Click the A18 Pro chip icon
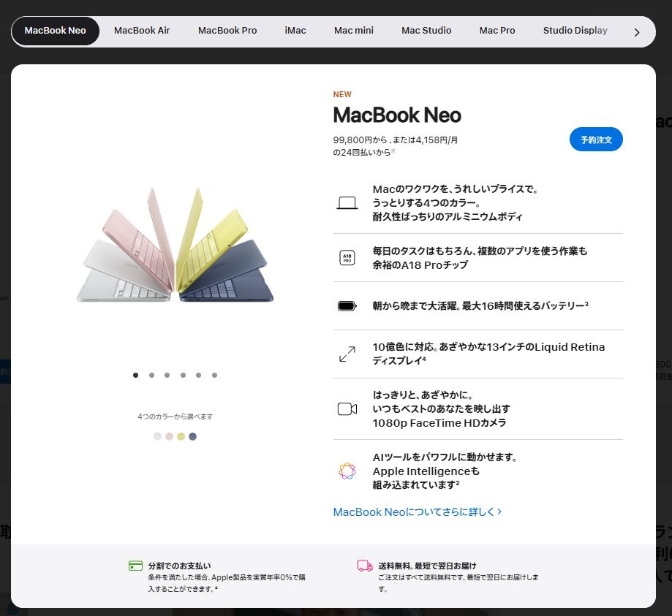 [347, 257]
